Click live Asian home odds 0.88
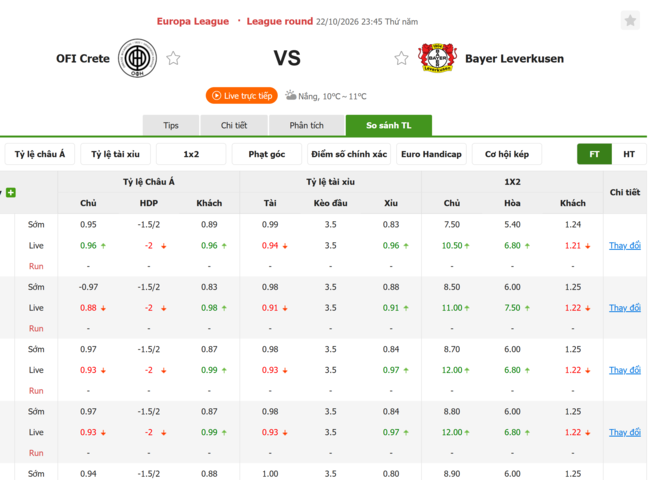Image resolution: width=650 pixels, height=480 pixels. click(x=88, y=308)
